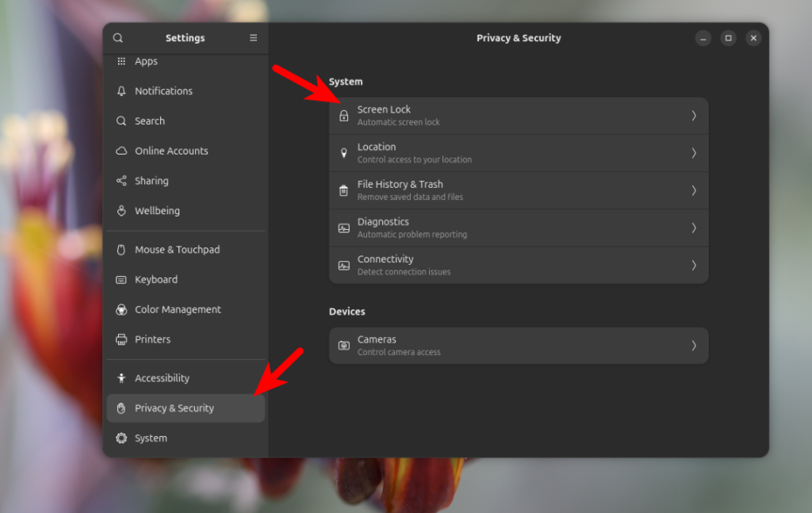The height and width of the screenshot is (513, 812).
Task: Expand the Cameras row chevron
Action: point(694,346)
